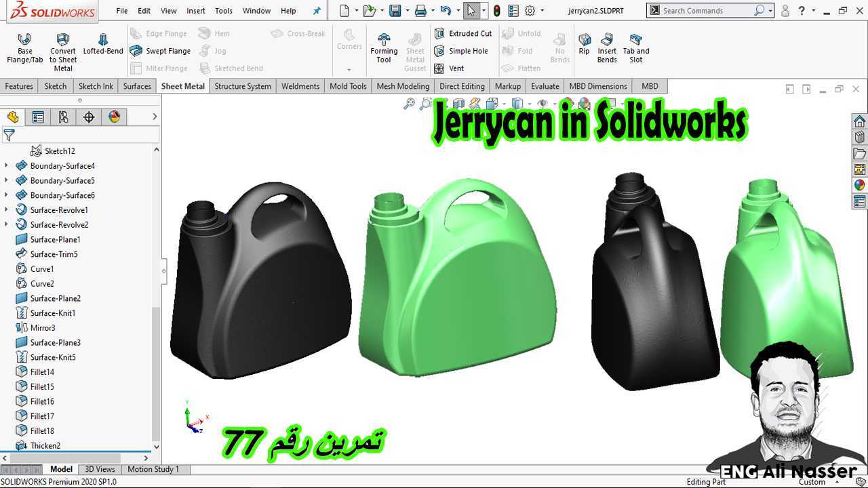Switch to the Surfaces tab
The width and height of the screenshot is (868, 488).
(x=137, y=86)
